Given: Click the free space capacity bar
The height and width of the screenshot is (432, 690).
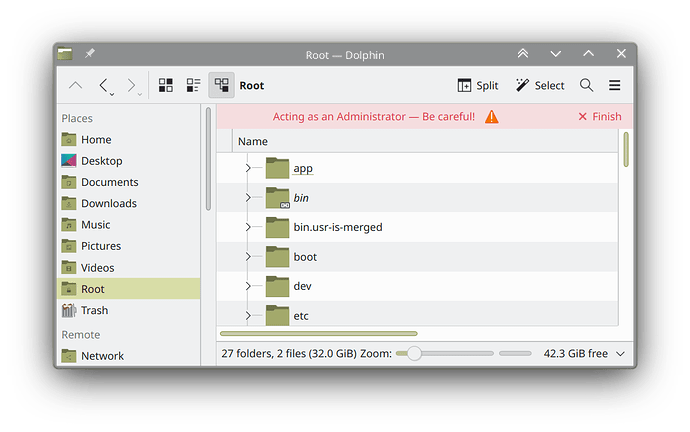Looking at the screenshot, I should tap(515, 353).
